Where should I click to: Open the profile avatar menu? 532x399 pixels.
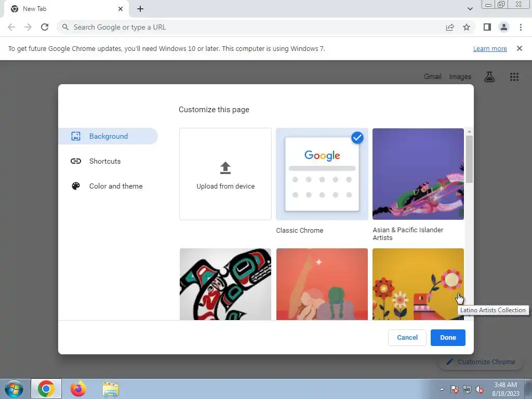point(504,27)
